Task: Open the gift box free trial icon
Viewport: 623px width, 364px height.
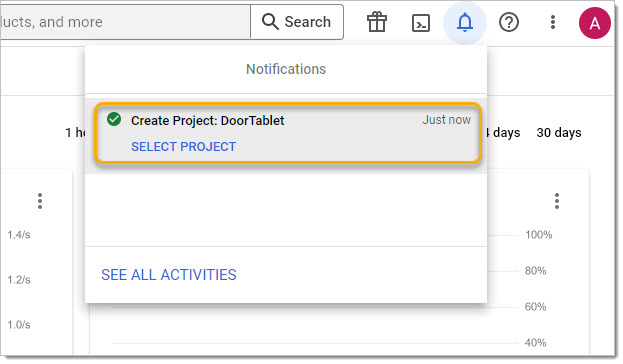Action: click(x=377, y=22)
